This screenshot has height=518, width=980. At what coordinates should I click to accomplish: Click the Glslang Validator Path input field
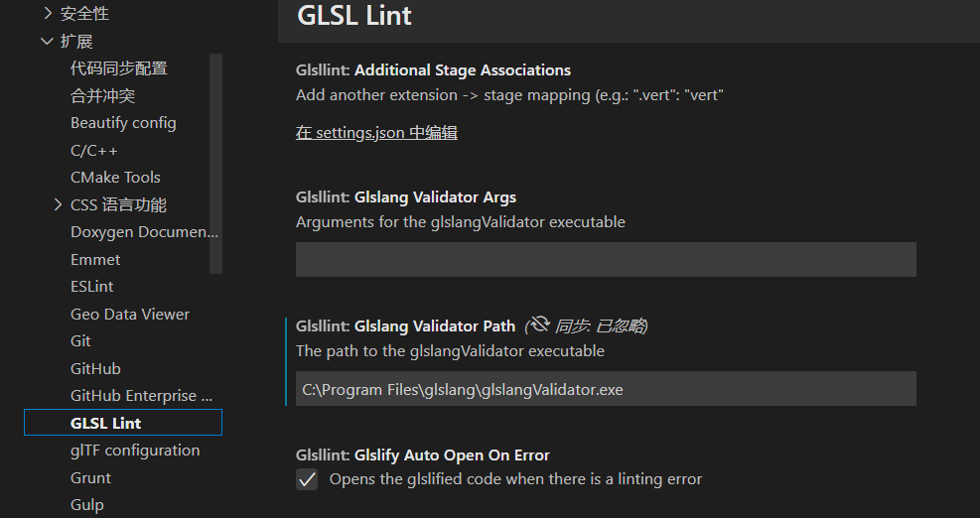click(x=606, y=389)
